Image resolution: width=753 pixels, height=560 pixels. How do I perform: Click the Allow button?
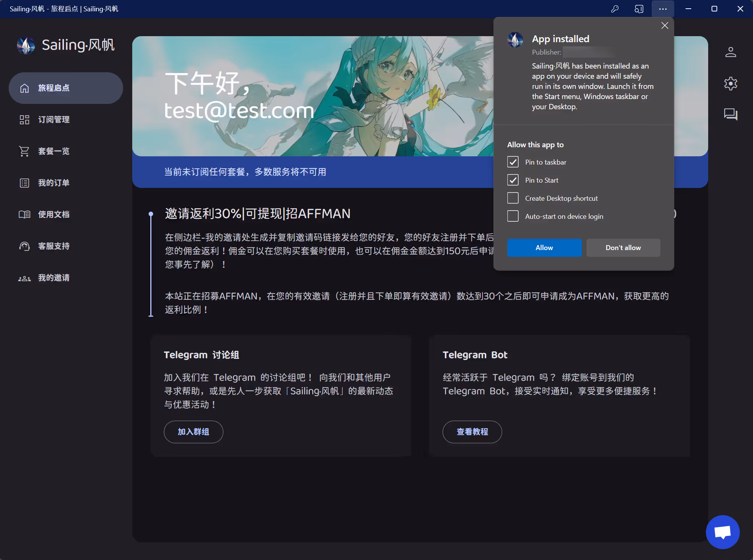(x=544, y=248)
